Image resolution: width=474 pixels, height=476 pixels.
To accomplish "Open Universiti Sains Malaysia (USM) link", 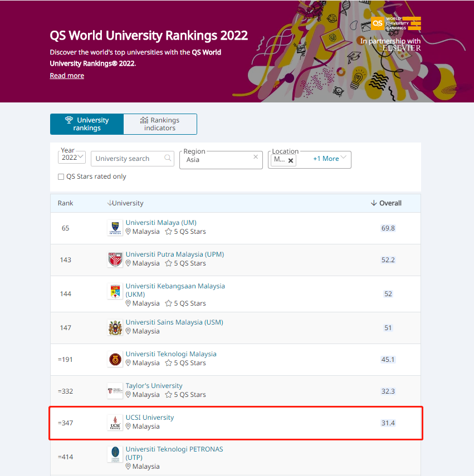I will click(x=174, y=322).
